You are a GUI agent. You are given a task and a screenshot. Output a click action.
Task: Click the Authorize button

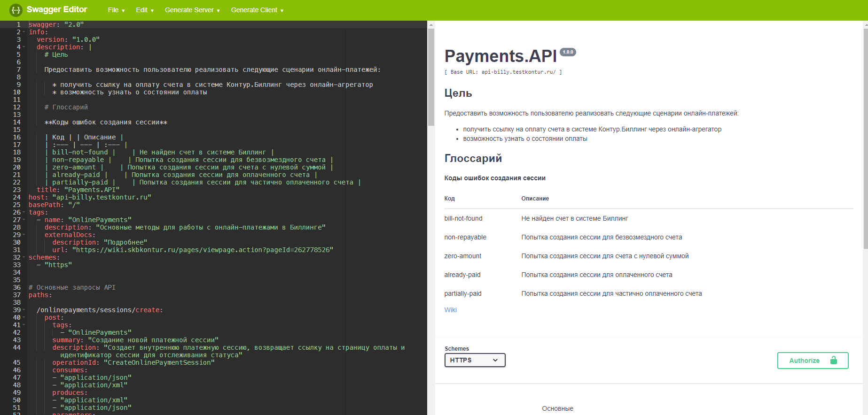[813, 361]
